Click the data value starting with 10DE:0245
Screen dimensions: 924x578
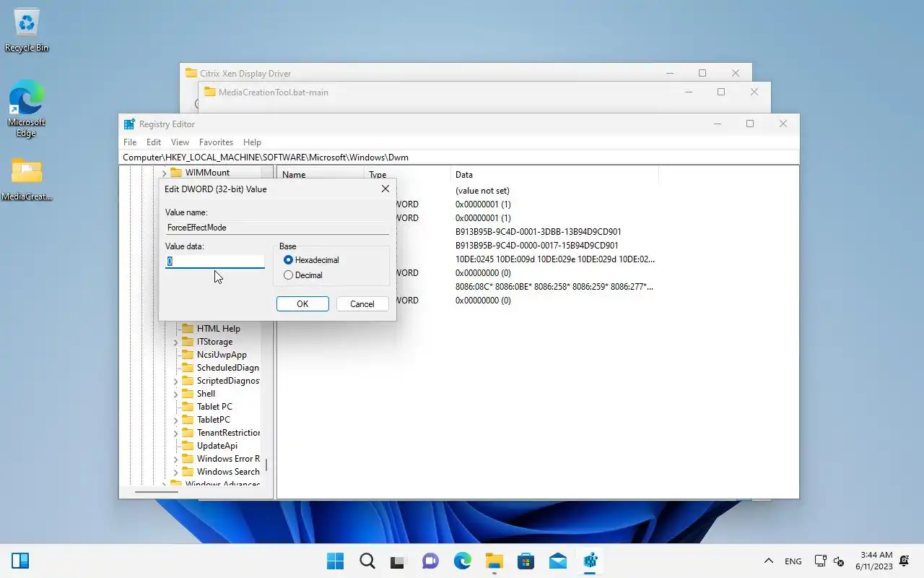coord(555,259)
